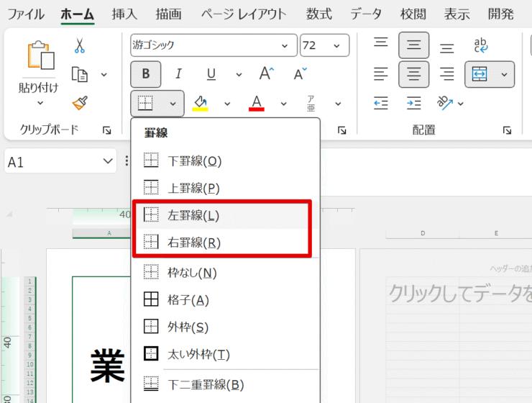Click the Copy icon

[80, 74]
